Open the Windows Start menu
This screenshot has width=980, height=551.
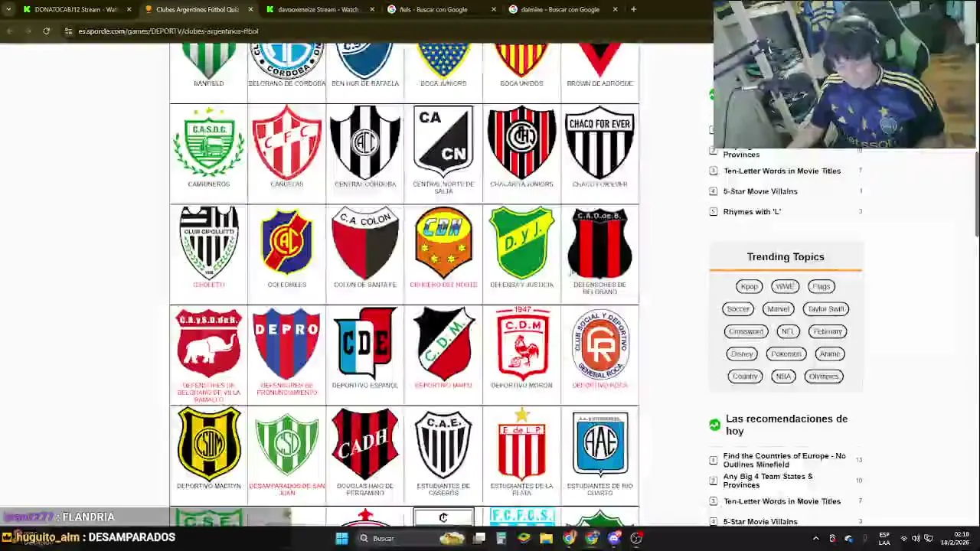point(341,538)
